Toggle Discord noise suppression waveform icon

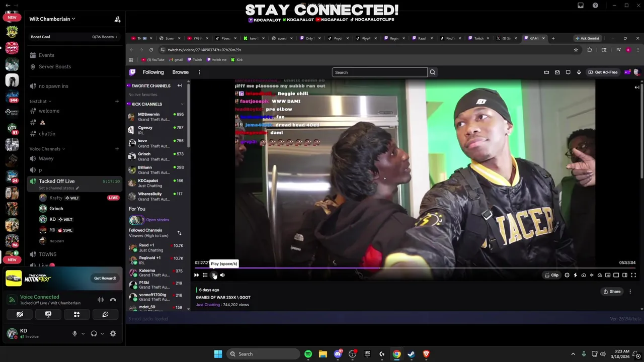[x=101, y=300]
